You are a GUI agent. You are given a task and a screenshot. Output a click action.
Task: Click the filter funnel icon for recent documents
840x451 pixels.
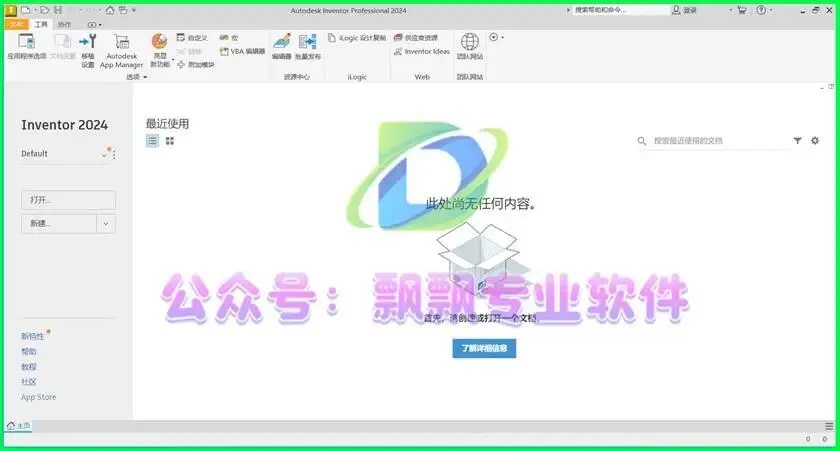[x=798, y=140]
